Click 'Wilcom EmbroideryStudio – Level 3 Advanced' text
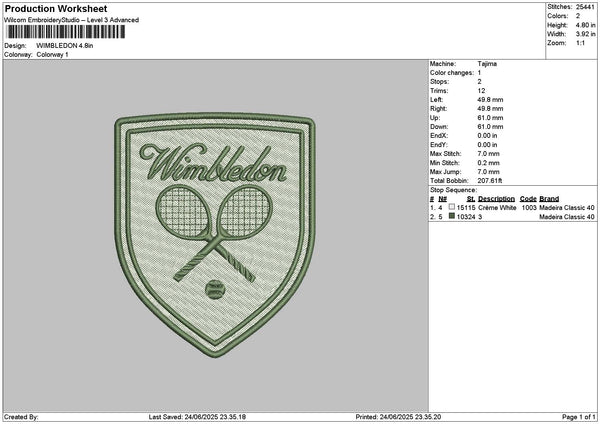This screenshot has width=600, height=424. (x=72, y=20)
